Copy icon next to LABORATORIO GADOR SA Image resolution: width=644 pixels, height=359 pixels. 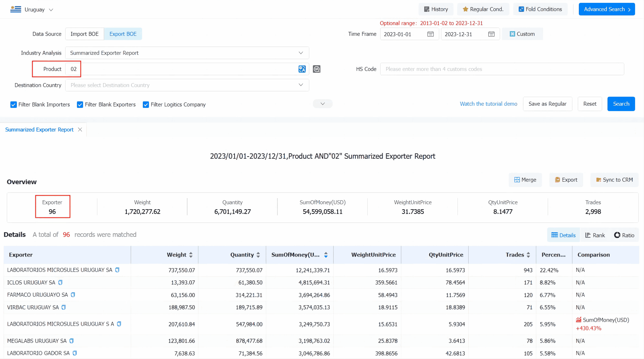74,353
